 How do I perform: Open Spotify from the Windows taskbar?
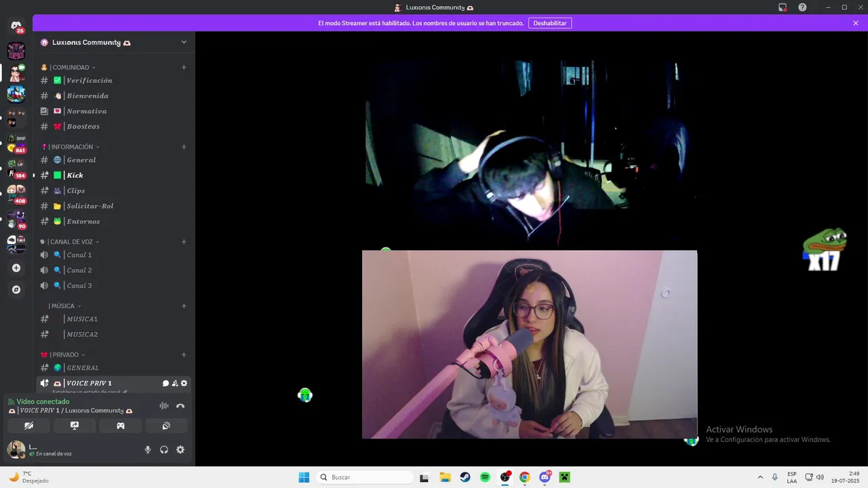tap(485, 477)
